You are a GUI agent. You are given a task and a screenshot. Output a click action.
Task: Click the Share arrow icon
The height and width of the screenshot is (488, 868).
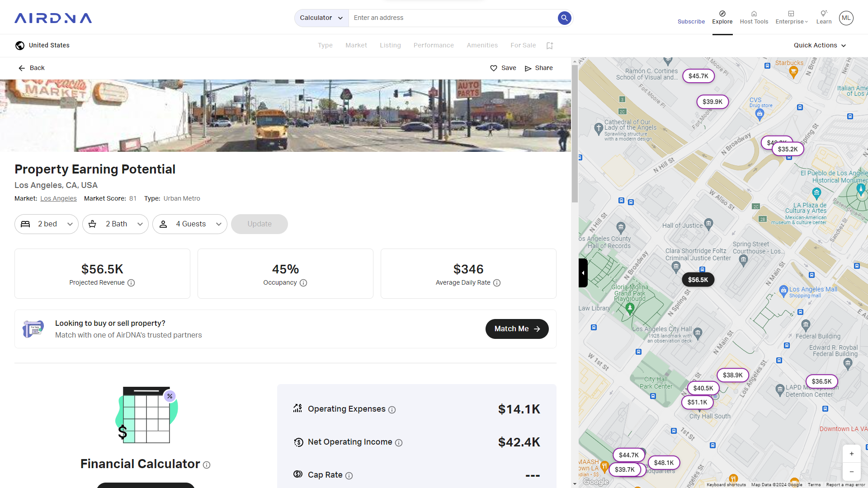click(528, 67)
